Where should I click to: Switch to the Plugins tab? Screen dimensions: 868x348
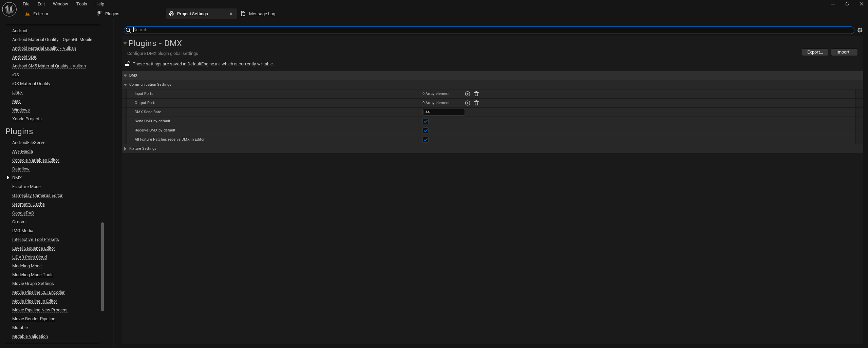coord(112,14)
